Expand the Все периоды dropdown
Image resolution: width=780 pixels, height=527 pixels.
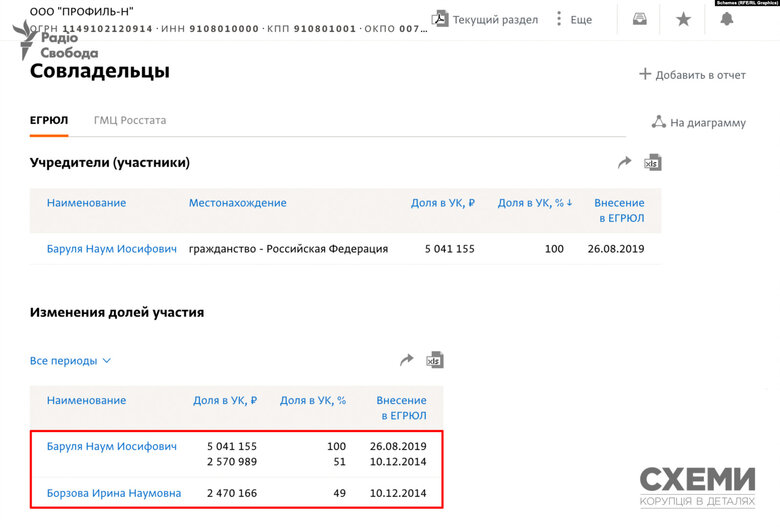pyautogui.click(x=70, y=361)
